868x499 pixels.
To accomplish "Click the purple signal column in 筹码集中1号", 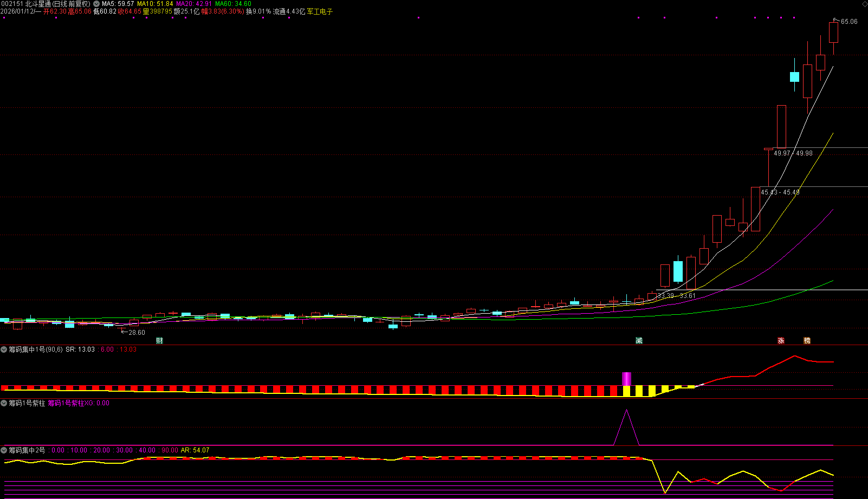I will (626, 379).
